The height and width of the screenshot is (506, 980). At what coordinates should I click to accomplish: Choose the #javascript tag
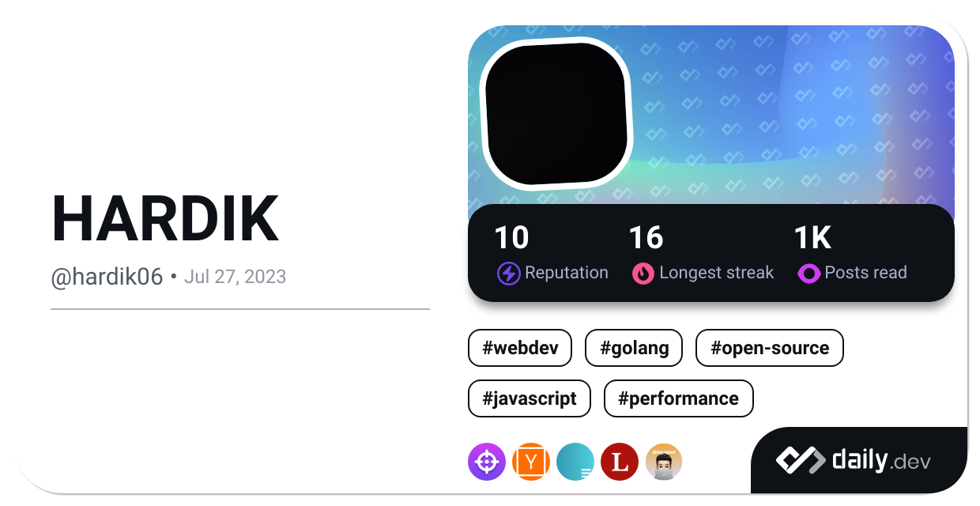click(x=529, y=398)
